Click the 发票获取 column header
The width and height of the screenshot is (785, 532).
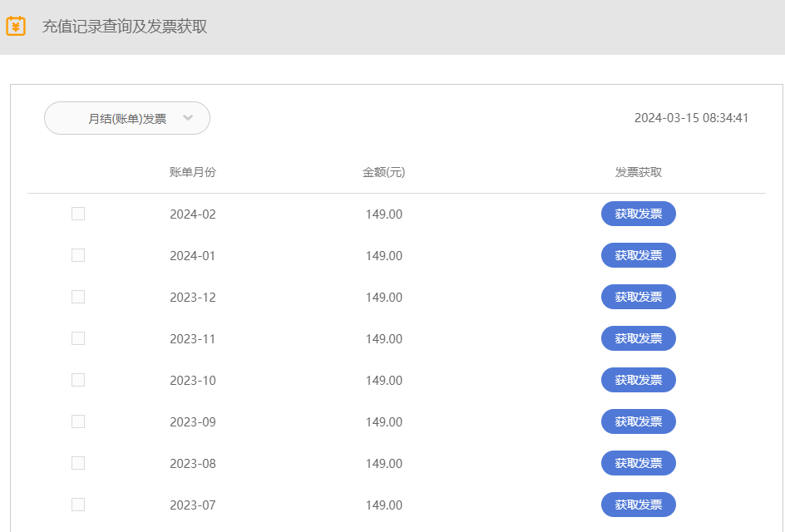[x=639, y=172]
